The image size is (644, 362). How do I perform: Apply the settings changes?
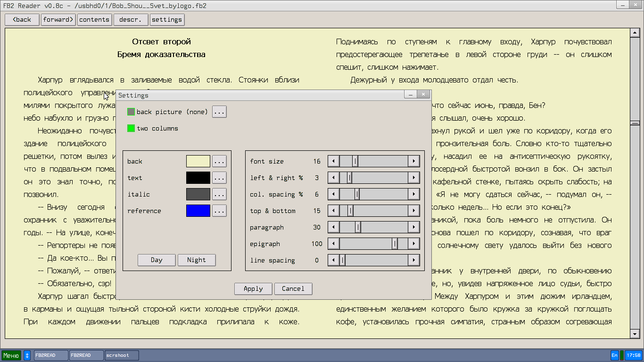pyautogui.click(x=253, y=288)
